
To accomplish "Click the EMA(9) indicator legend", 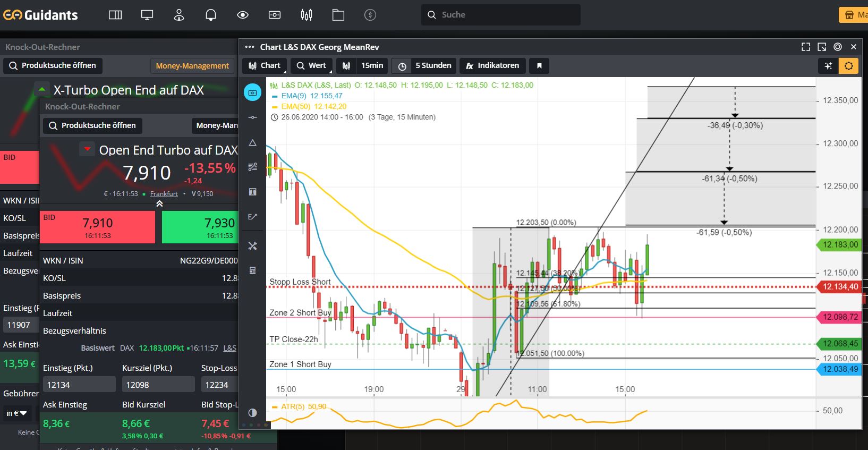I will 307,96.
